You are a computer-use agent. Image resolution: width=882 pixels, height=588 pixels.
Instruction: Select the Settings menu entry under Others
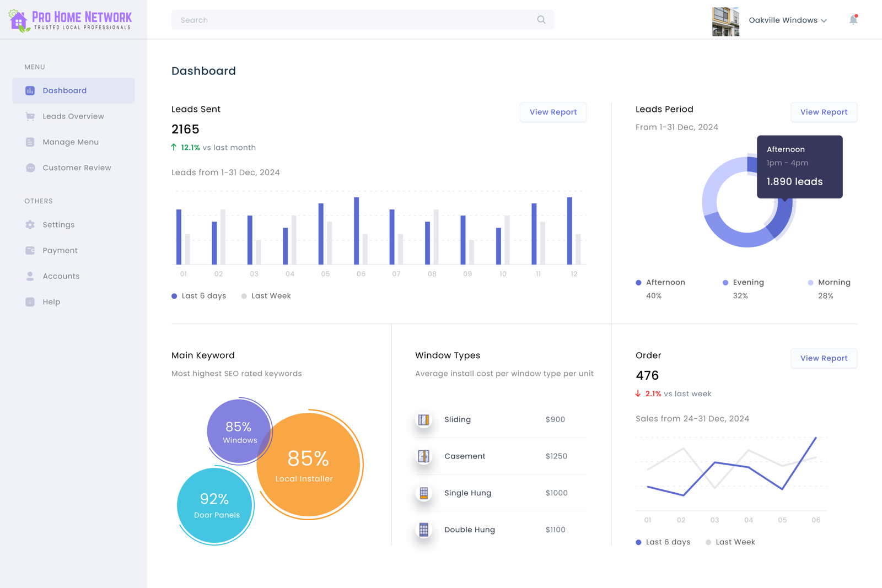point(58,224)
